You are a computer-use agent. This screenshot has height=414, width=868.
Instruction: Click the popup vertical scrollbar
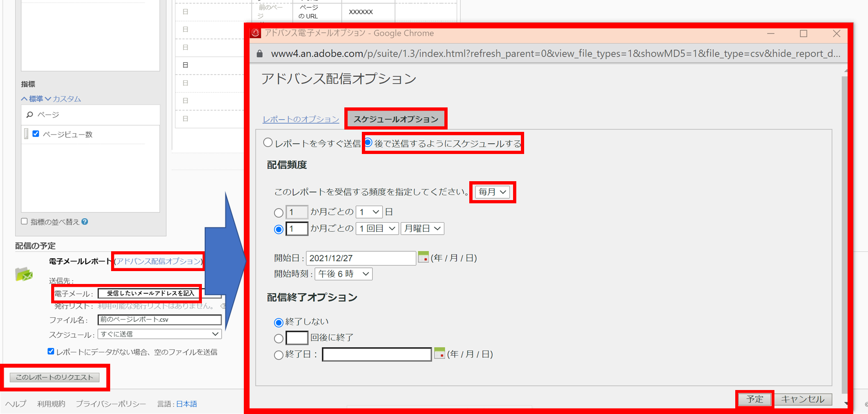844,235
